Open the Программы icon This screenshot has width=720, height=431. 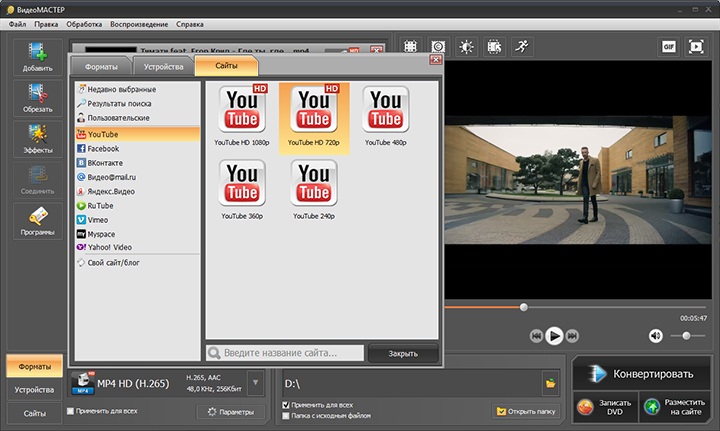click(38, 221)
